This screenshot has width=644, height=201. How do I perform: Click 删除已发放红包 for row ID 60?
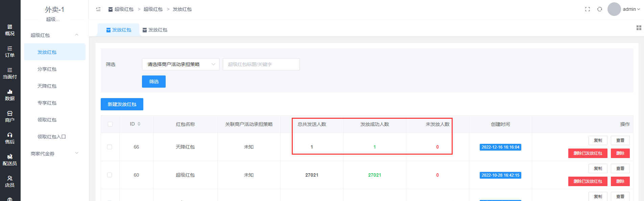point(588,181)
